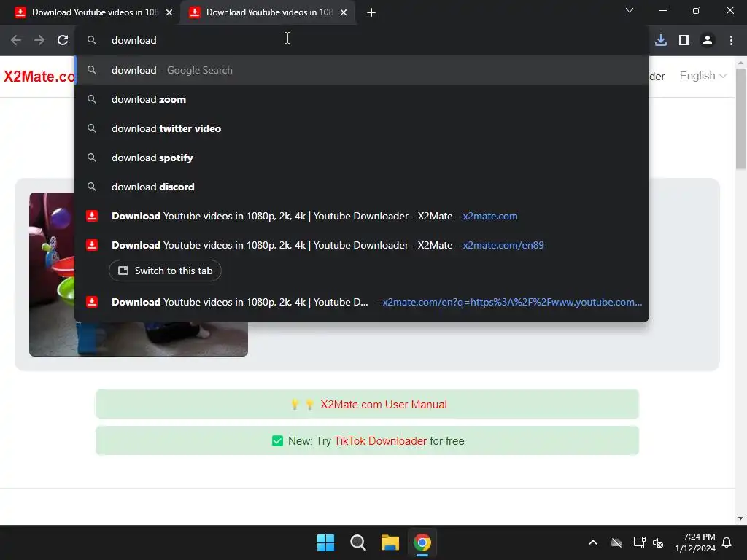Click the X2Mate.com site logo
The image size is (747, 560).
click(x=39, y=76)
